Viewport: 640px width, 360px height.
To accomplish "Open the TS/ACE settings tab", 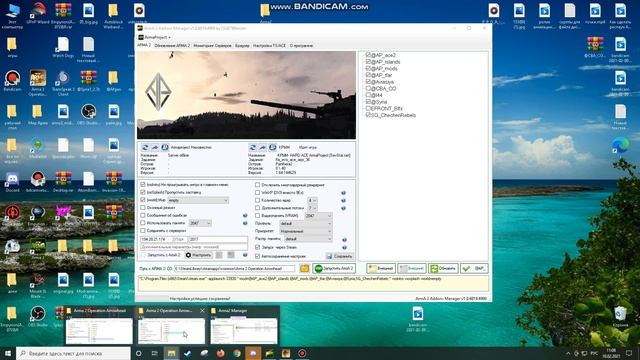I will pos(269,46).
